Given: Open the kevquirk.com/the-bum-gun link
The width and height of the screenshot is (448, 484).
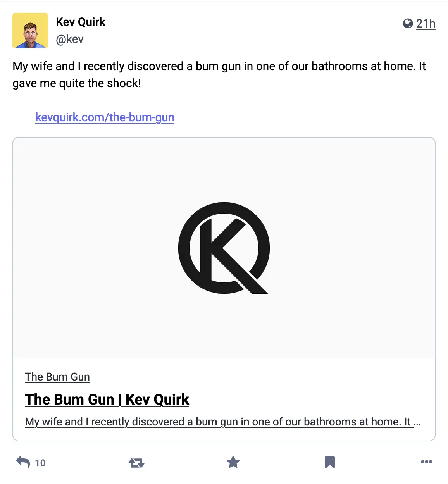Looking at the screenshot, I should (105, 117).
